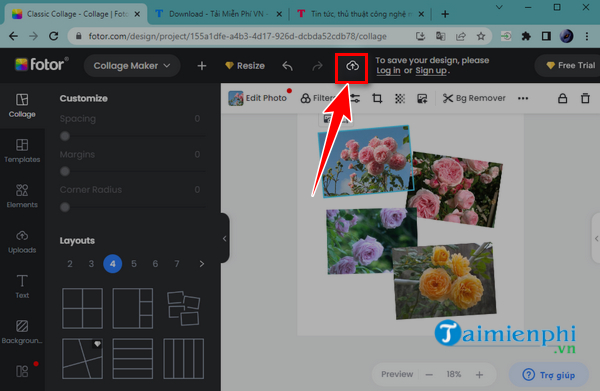Select the yellow roses photo

(x=445, y=281)
